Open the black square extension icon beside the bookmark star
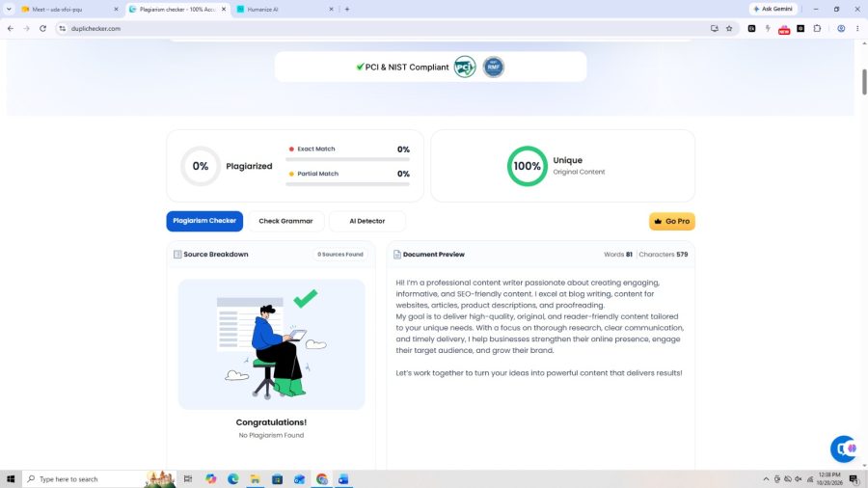 (751, 28)
